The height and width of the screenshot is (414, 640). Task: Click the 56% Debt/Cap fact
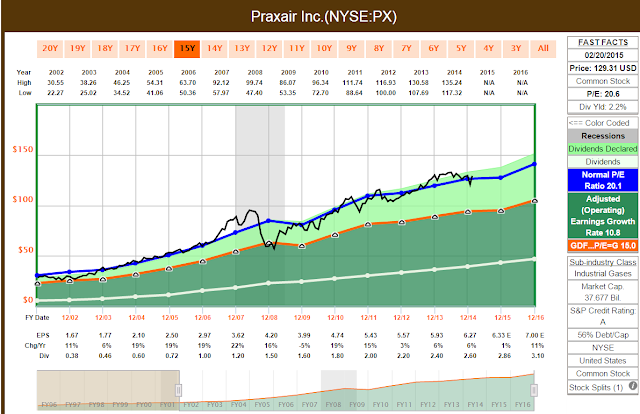tap(603, 335)
